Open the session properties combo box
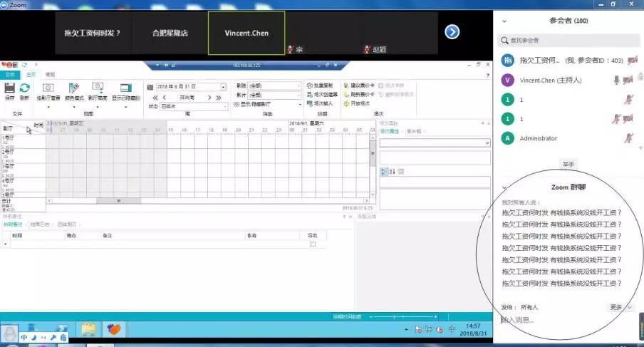This screenshot has height=347, width=644. tap(435, 143)
